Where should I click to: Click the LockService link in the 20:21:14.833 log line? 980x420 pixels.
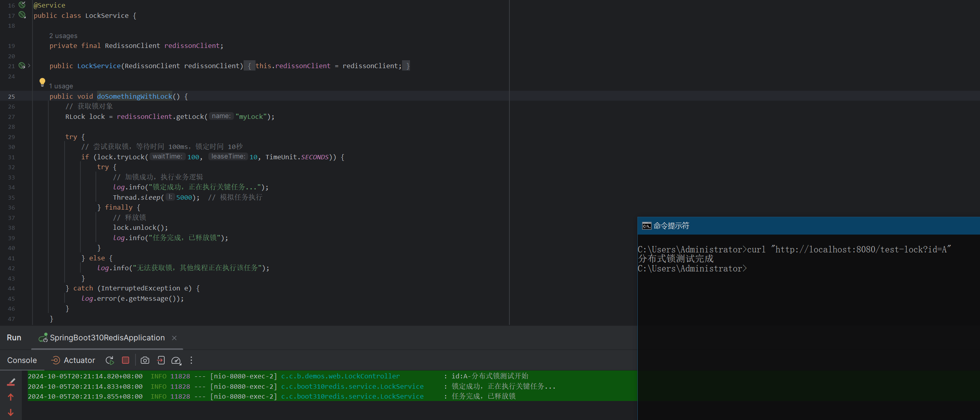(352, 386)
